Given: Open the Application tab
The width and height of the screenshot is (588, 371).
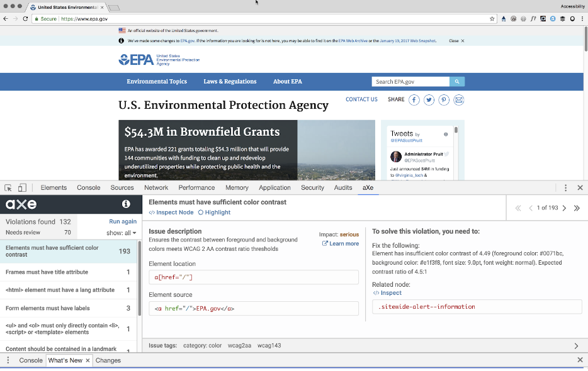Looking at the screenshot, I should click(x=274, y=188).
